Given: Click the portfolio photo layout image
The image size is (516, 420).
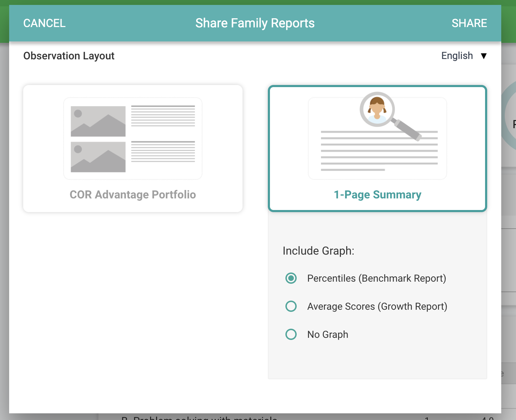Looking at the screenshot, I should point(133,139).
